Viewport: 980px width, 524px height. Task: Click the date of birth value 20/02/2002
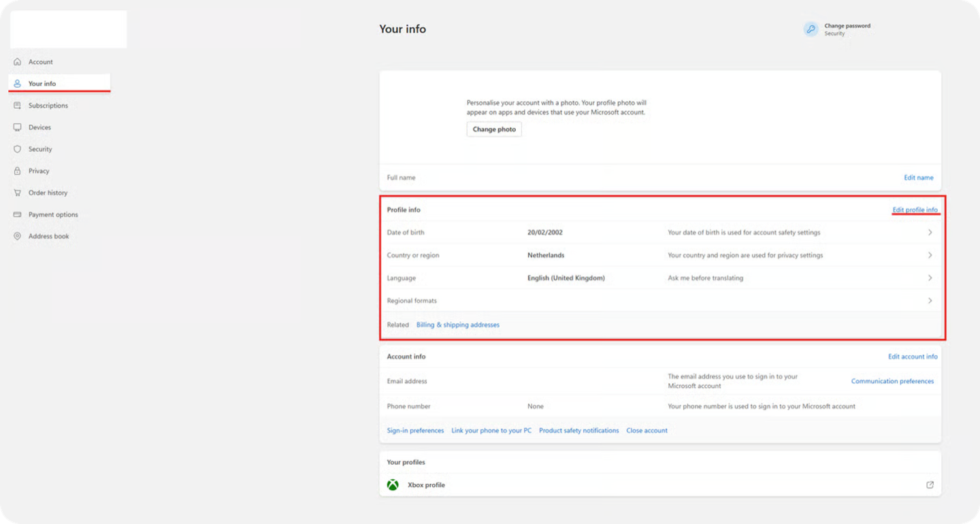coord(545,233)
